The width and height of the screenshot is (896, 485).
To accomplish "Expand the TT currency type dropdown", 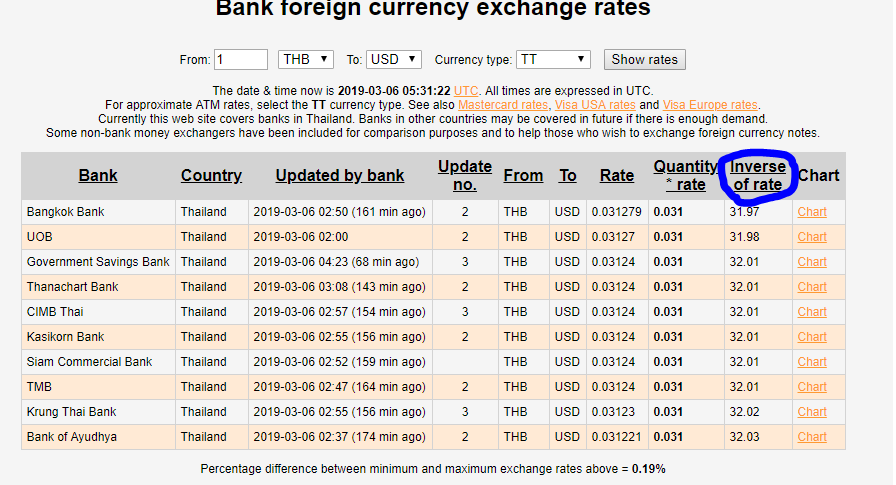I will point(553,59).
